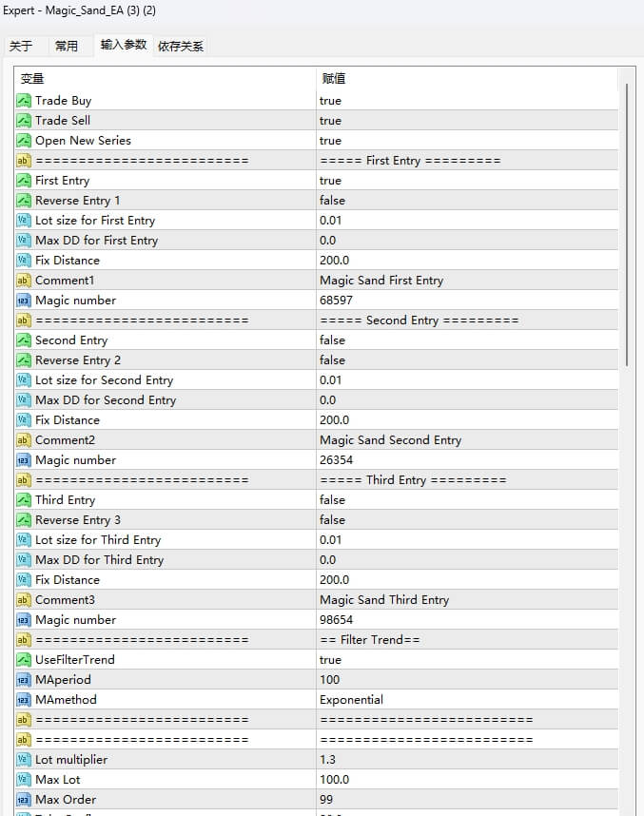Click the decimal icon beside Fix Distance 200.0 under First Entry
This screenshot has width=644, height=816.
point(24,261)
